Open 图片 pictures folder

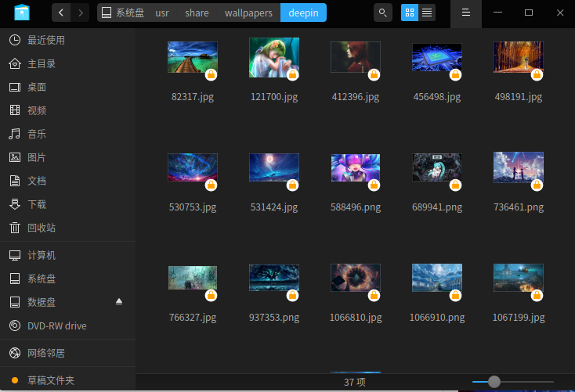tap(68, 157)
